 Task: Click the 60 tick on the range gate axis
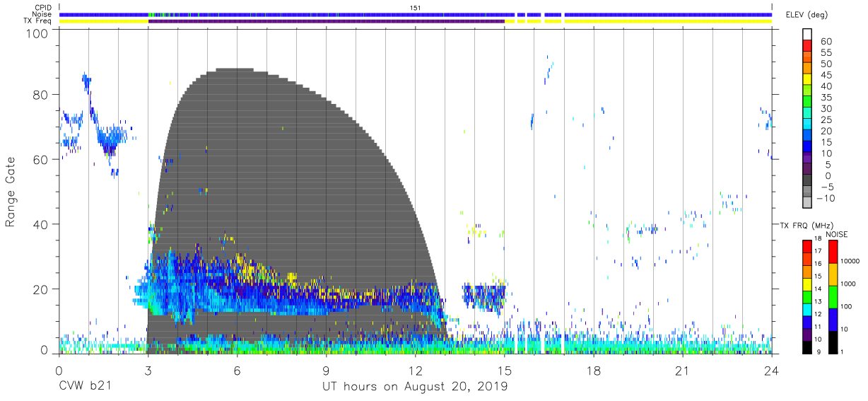tap(41, 159)
